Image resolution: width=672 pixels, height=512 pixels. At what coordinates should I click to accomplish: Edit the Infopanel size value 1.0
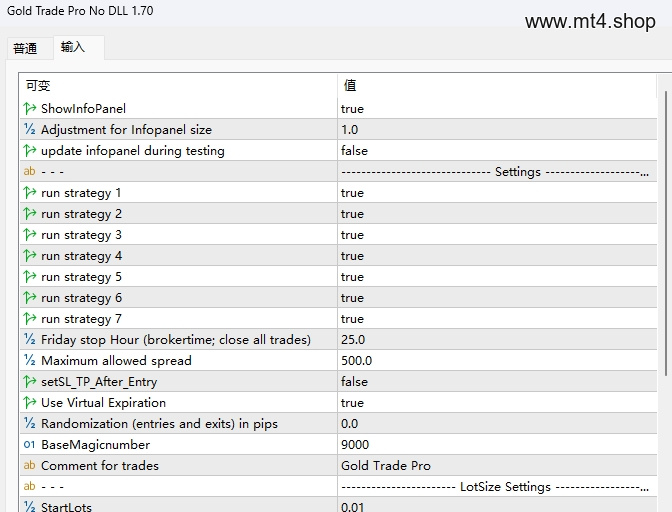point(497,129)
